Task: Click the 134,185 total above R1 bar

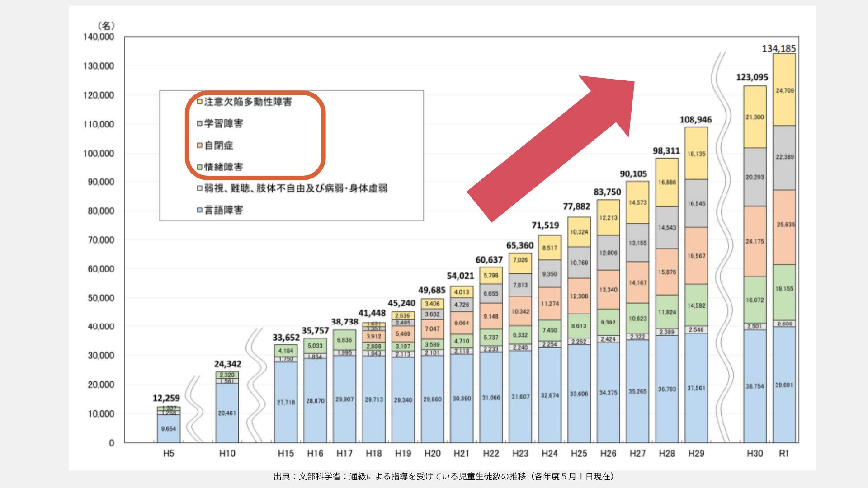Action: (x=778, y=48)
